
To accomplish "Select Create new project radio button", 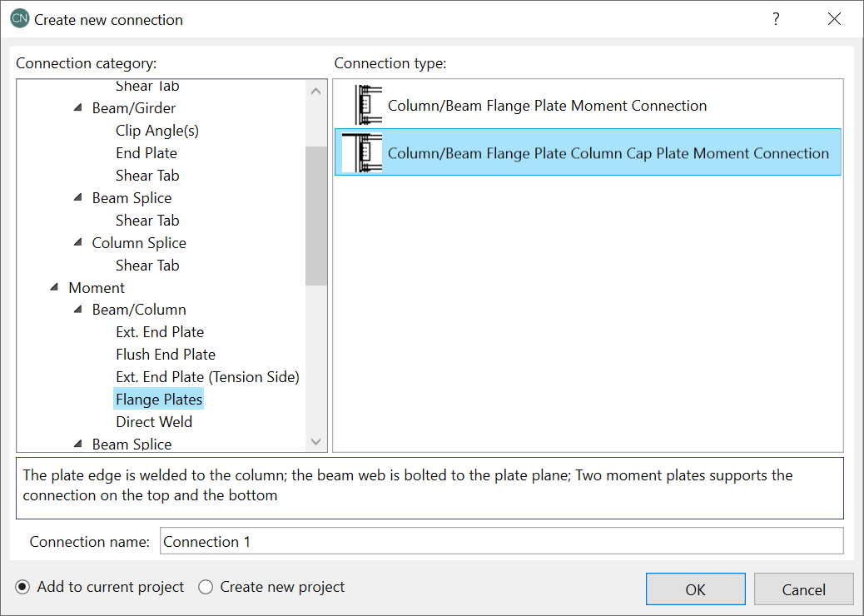I will pos(206,588).
